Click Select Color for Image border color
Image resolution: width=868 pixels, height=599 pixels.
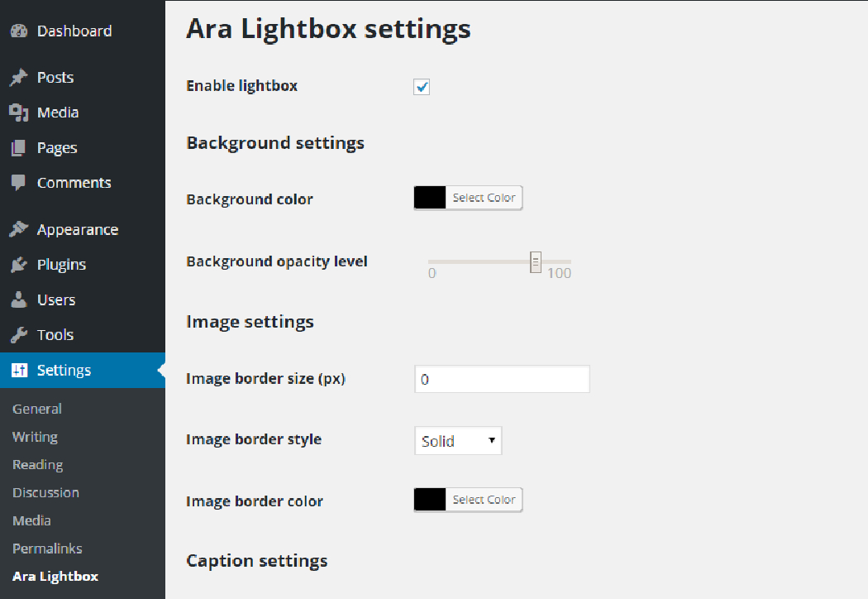tap(484, 500)
